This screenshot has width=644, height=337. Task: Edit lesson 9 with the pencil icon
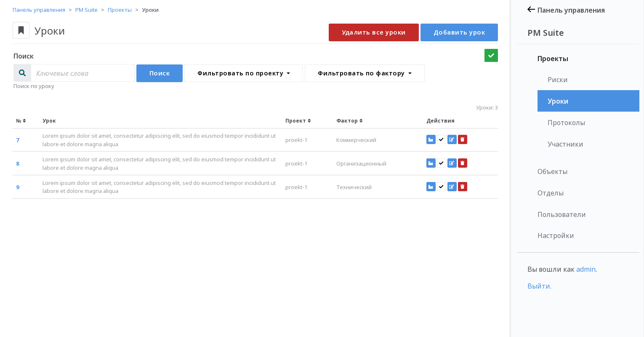(452, 187)
